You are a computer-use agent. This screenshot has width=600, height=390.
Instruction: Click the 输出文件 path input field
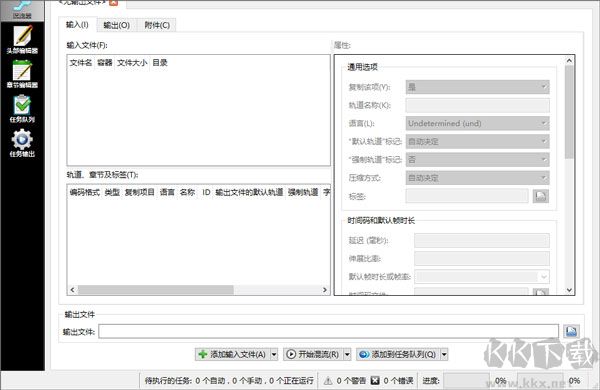(x=328, y=331)
